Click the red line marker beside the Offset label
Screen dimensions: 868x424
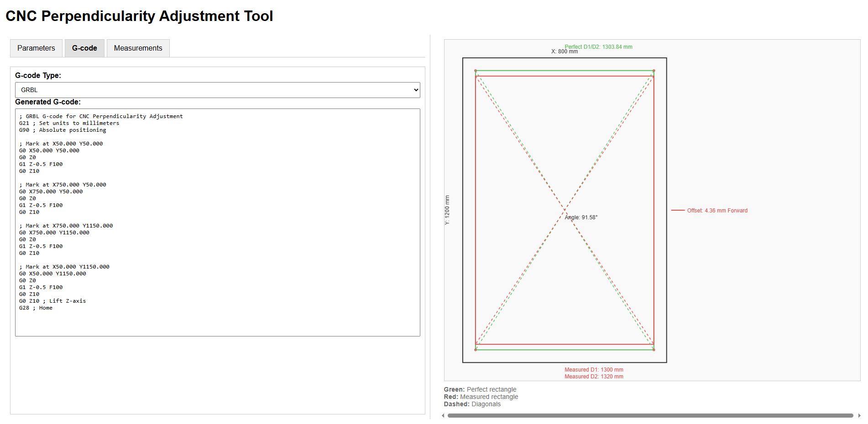click(x=678, y=211)
